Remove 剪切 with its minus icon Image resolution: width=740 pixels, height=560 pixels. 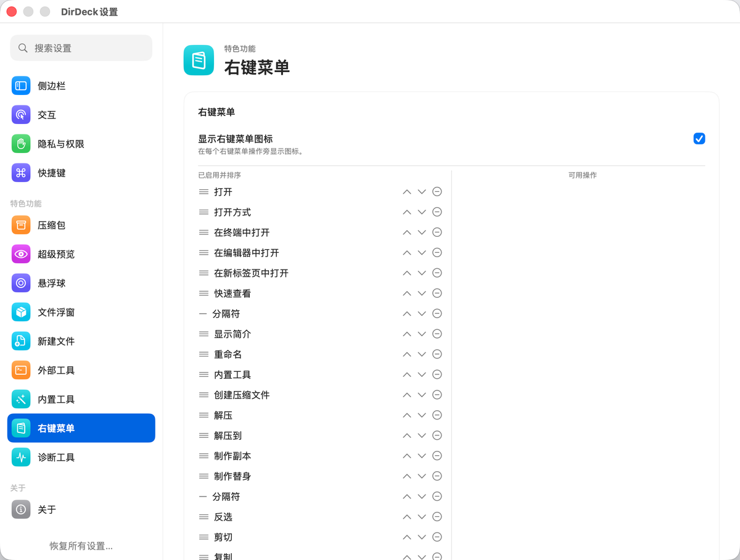click(x=437, y=537)
